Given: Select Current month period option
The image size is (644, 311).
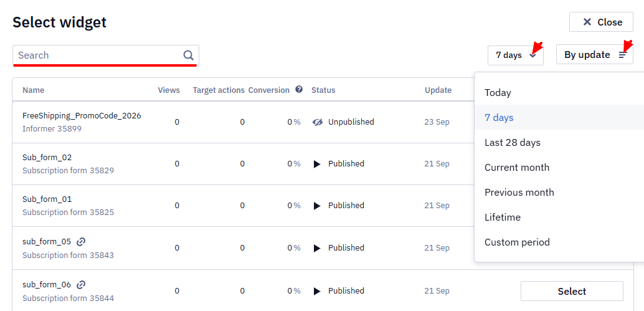Looking at the screenshot, I should point(559,167).
